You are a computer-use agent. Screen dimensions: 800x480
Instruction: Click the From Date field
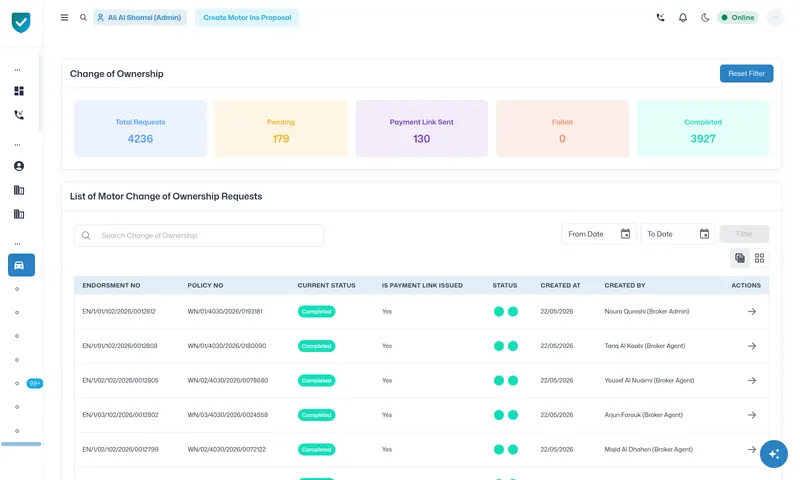[599, 234]
